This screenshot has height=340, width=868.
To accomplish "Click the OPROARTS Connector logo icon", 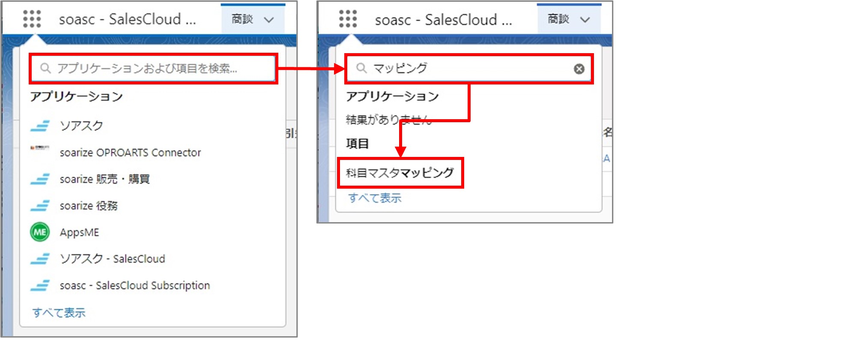I will pos(40,148).
